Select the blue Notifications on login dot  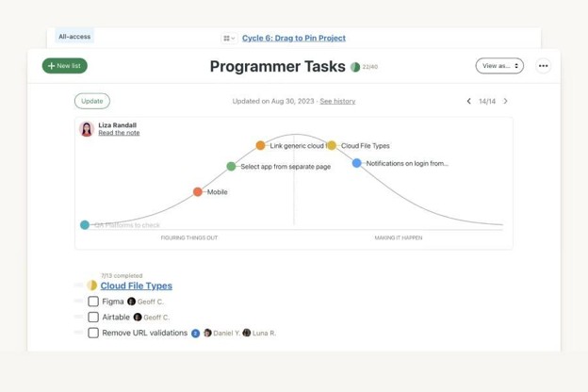(x=356, y=163)
